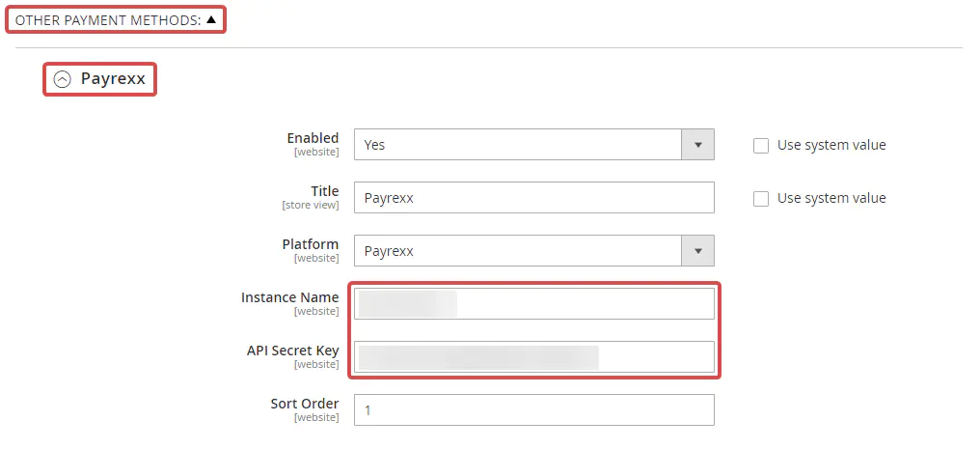Tick the Use system value checkbox for Enabled

761,145
